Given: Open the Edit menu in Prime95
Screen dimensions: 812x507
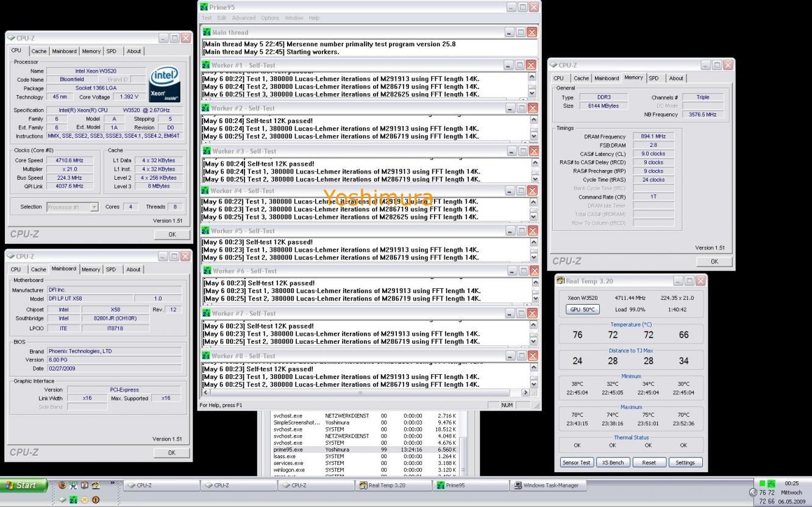Looking at the screenshot, I should (x=222, y=18).
